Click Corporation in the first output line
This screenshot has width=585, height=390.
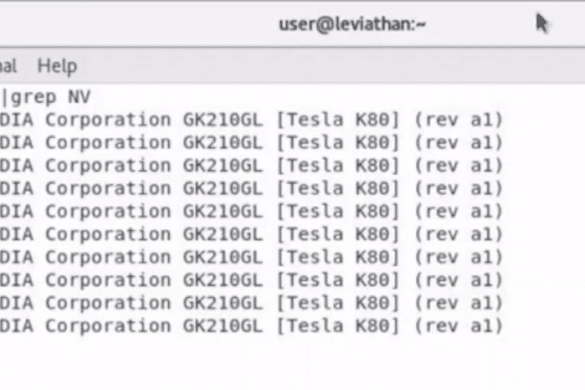108,120
